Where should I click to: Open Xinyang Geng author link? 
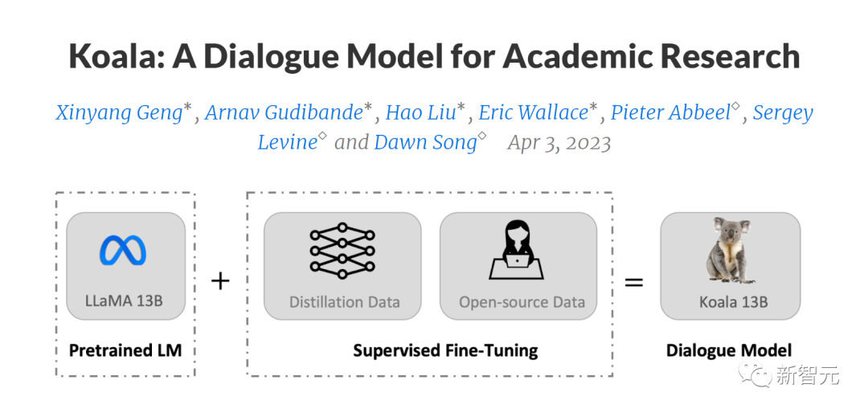click(x=120, y=113)
